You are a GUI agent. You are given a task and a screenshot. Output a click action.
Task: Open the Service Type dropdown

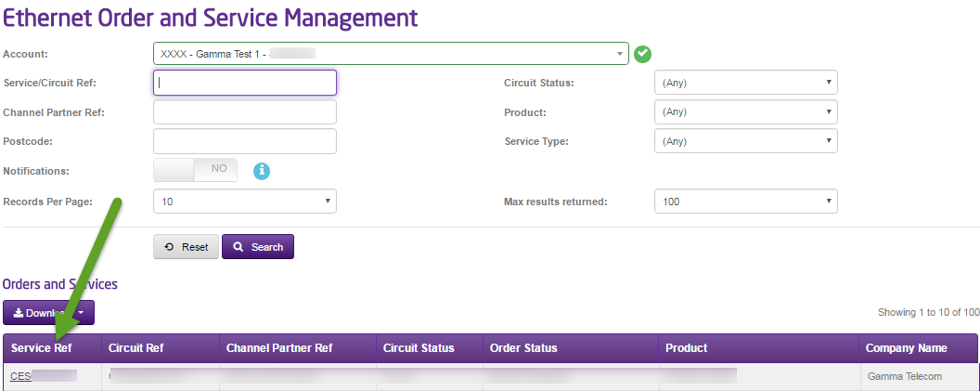point(745,141)
